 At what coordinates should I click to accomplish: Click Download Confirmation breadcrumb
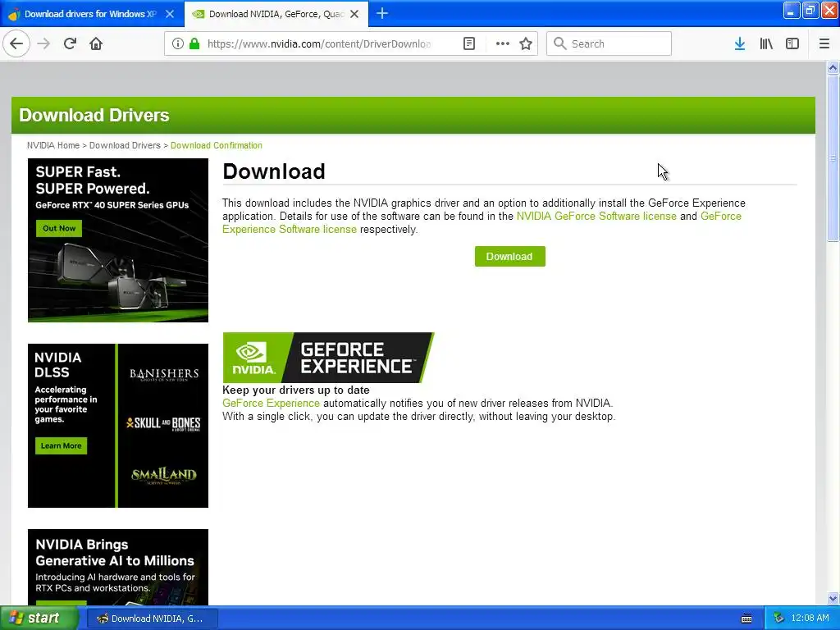coord(217,145)
